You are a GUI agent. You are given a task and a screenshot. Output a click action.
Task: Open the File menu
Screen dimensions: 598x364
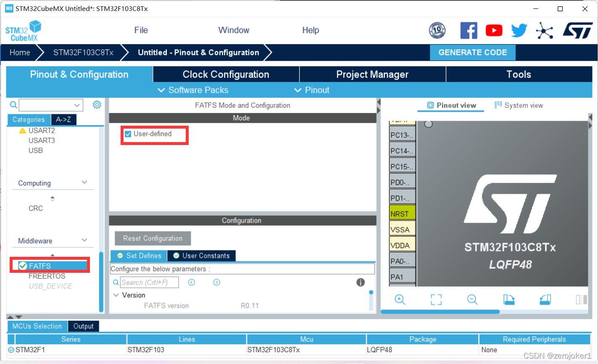pyautogui.click(x=141, y=30)
